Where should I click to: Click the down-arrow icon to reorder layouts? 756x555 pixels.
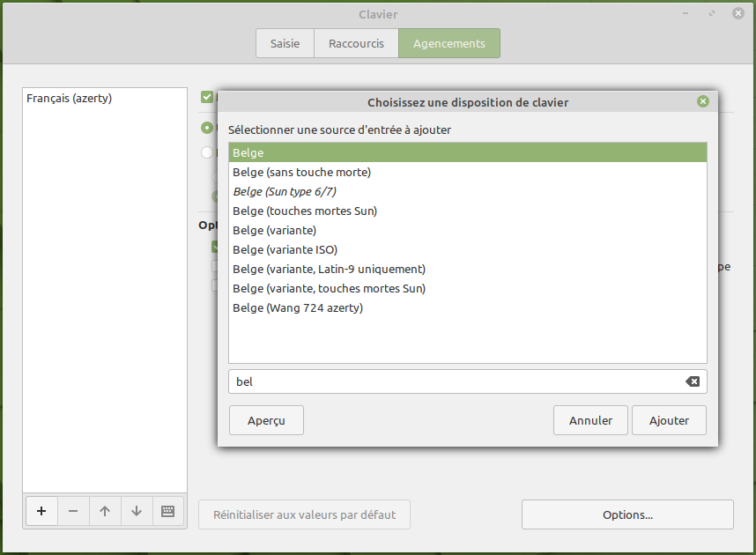[x=137, y=511]
